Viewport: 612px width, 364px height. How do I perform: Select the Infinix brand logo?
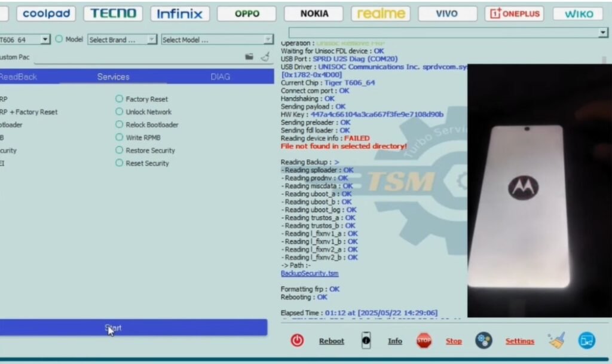pos(180,14)
